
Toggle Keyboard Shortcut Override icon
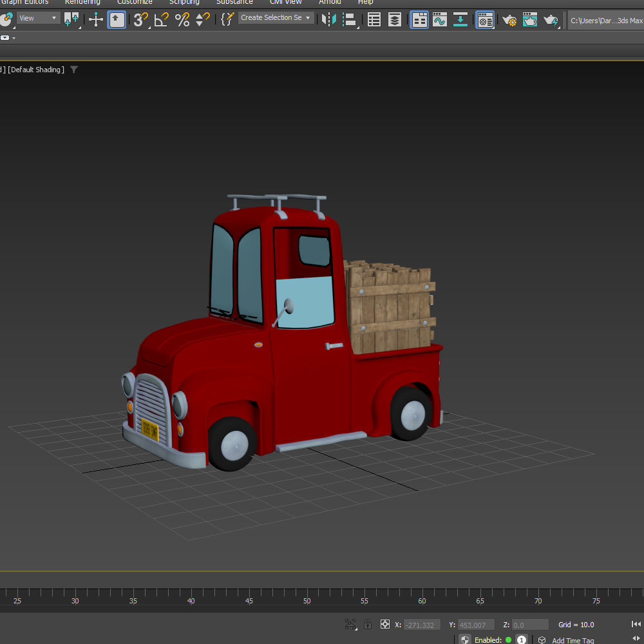tap(117, 20)
